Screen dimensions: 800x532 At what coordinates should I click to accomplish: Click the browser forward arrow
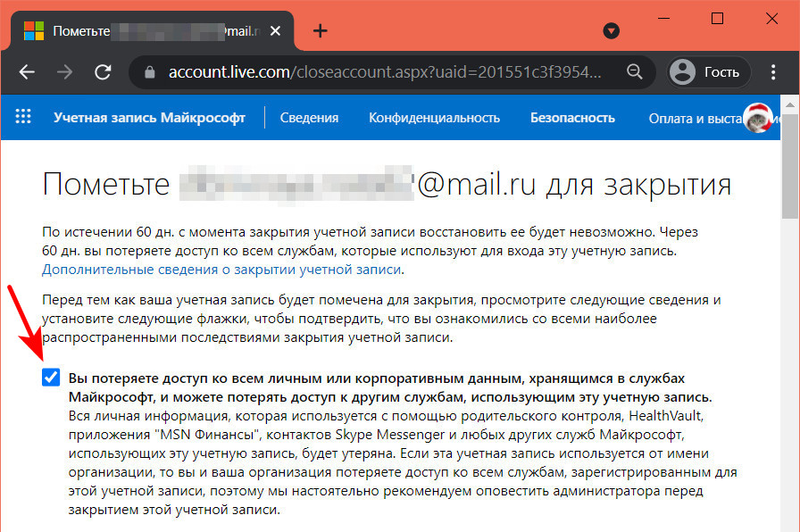click(65, 72)
